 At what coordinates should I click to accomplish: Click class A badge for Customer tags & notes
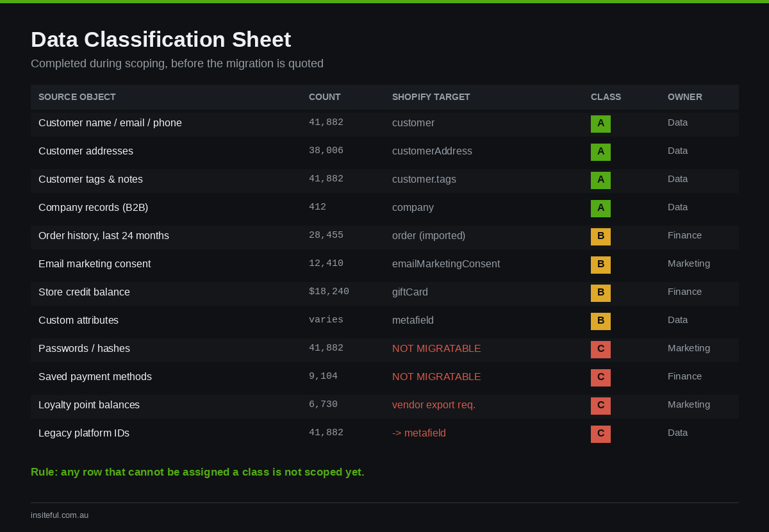pos(600,180)
